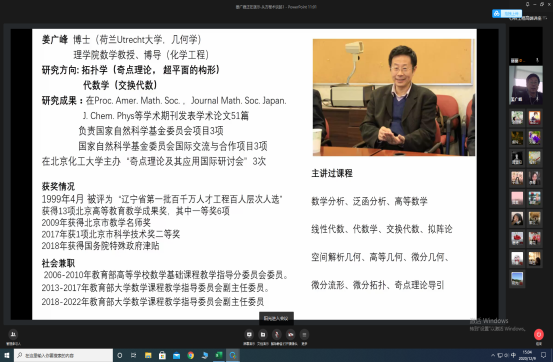The height and width of the screenshot is (362, 553).
Task: Click the Windows taskbar search box
Action: pyautogui.click(x=63, y=355)
